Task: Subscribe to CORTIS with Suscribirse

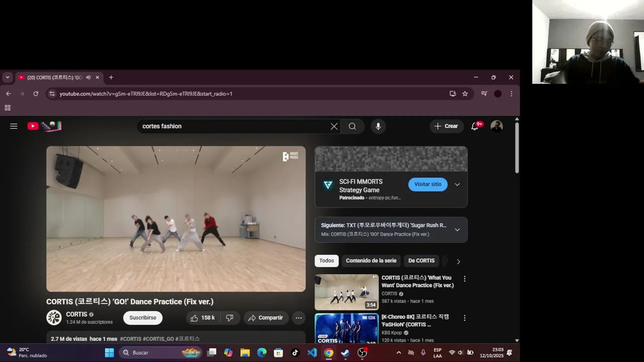Action: (143, 318)
